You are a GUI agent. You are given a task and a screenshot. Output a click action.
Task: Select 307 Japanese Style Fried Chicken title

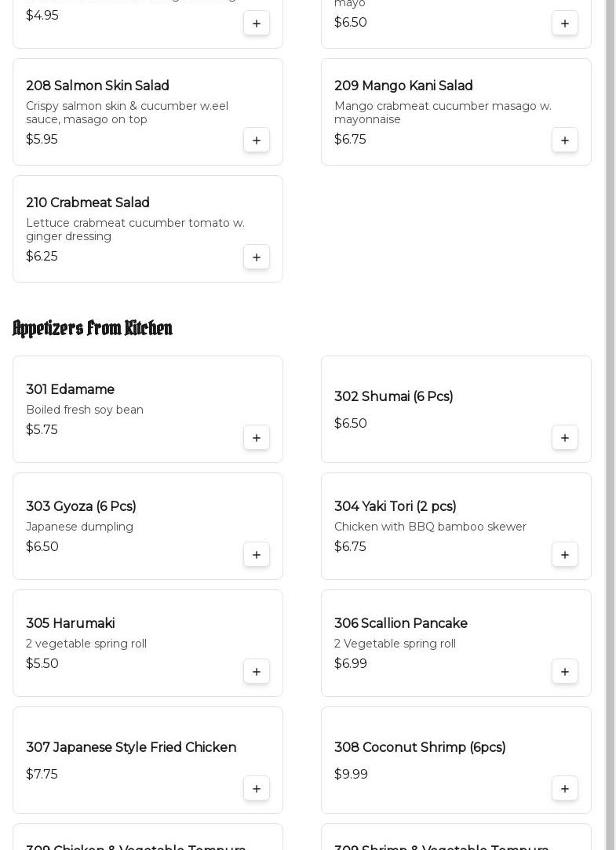[131, 748]
